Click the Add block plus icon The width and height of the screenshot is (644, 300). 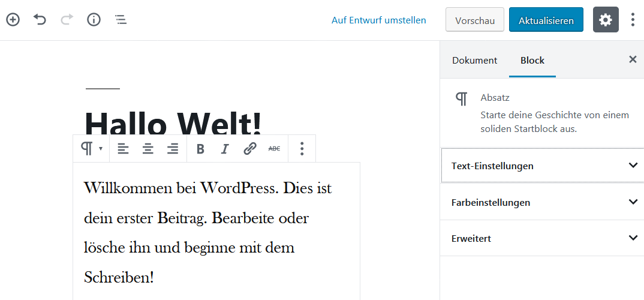[x=13, y=19]
